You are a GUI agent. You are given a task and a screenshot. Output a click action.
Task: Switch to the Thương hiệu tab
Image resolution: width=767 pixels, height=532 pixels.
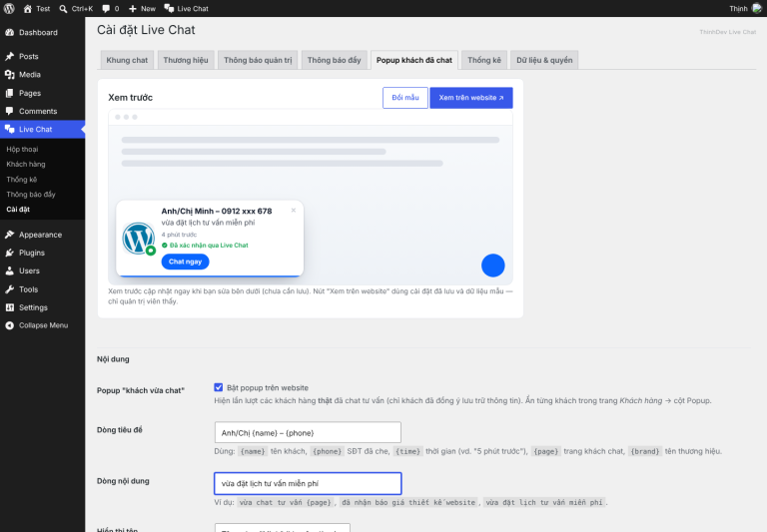point(186,60)
